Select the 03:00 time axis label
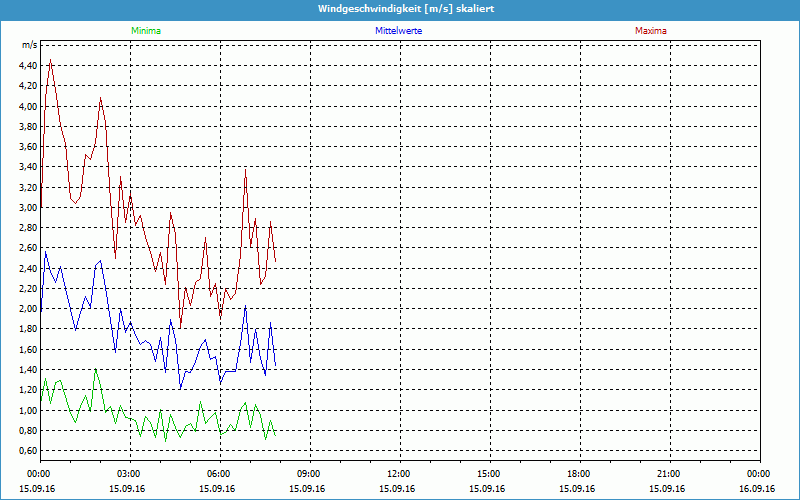The width and height of the screenshot is (800, 500). click(129, 474)
